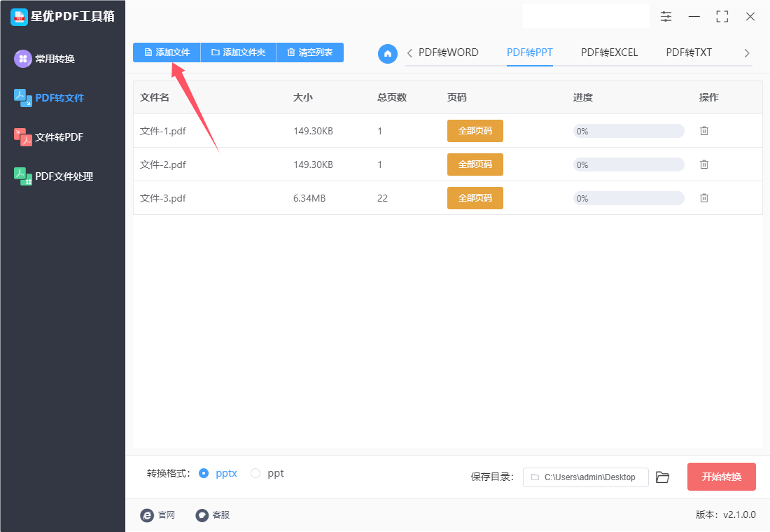Click the 操作 column header

click(x=708, y=97)
